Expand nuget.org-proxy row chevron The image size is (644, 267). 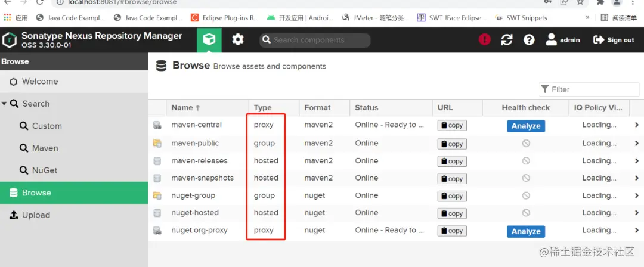637,231
